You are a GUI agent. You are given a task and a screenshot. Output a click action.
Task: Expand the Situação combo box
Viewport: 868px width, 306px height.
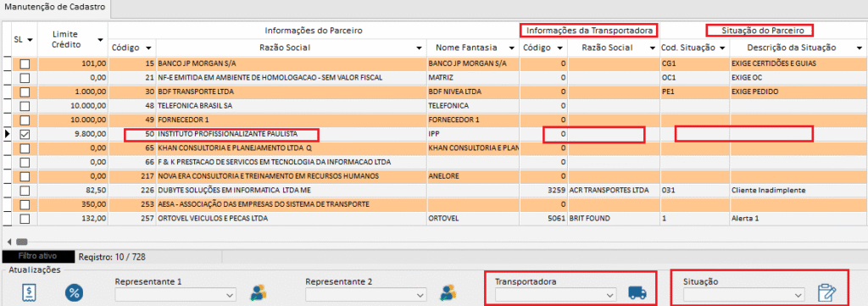point(798,295)
